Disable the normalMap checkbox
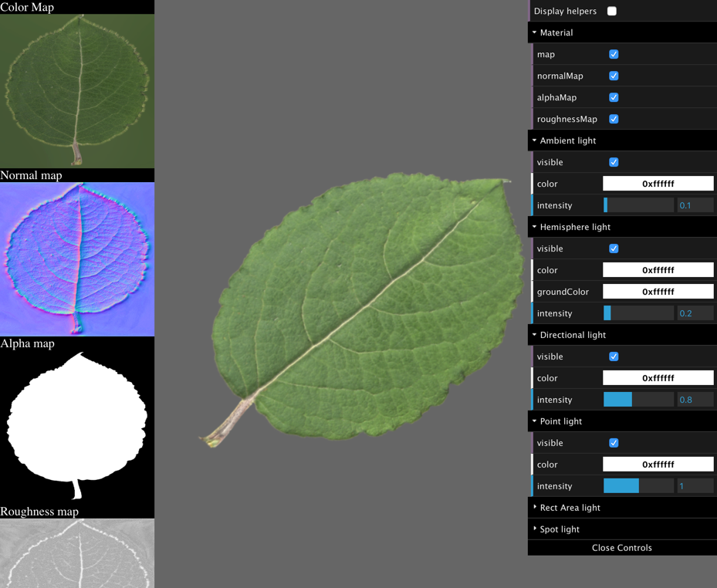Image resolution: width=717 pixels, height=588 pixels. pos(614,76)
